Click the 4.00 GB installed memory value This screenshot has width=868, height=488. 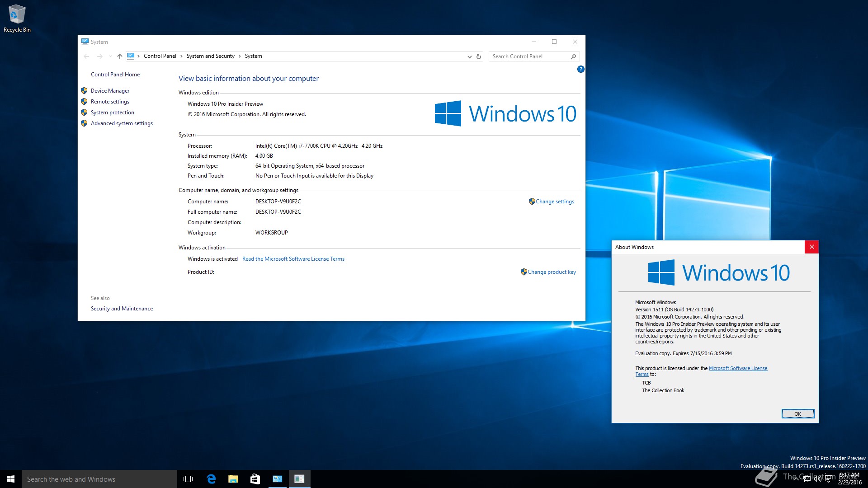point(264,156)
